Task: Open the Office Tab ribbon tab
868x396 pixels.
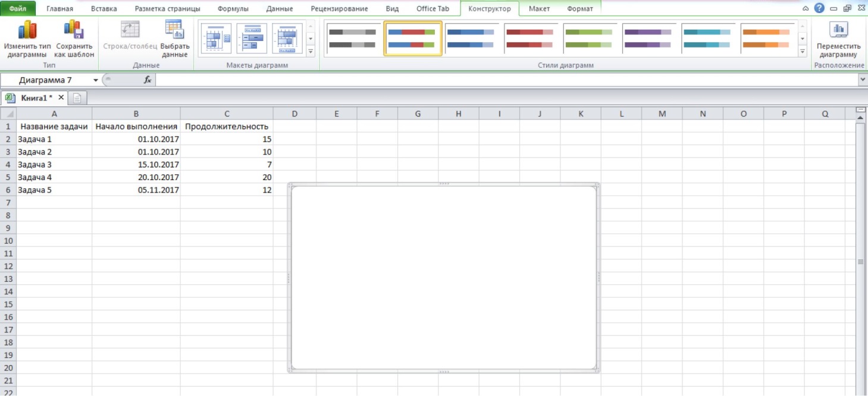Action: (433, 9)
